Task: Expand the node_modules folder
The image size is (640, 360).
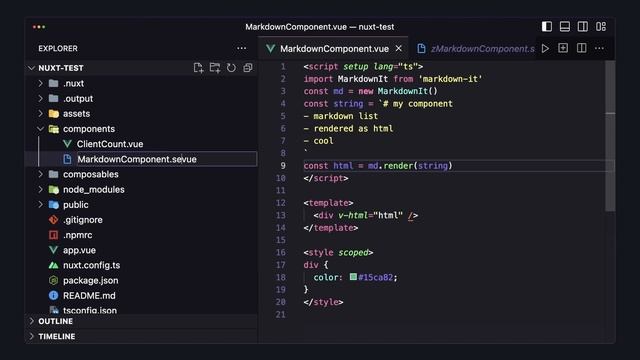Action: click(41, 189)
